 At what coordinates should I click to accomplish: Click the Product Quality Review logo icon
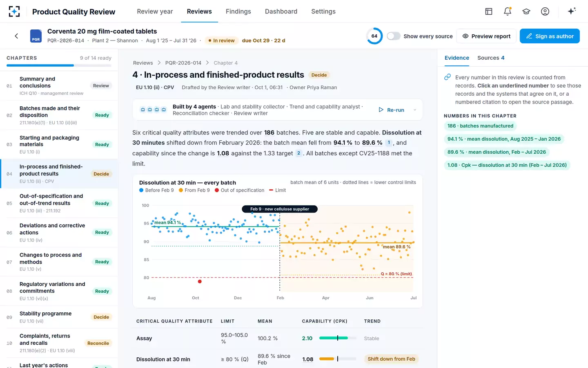point(14,11)
